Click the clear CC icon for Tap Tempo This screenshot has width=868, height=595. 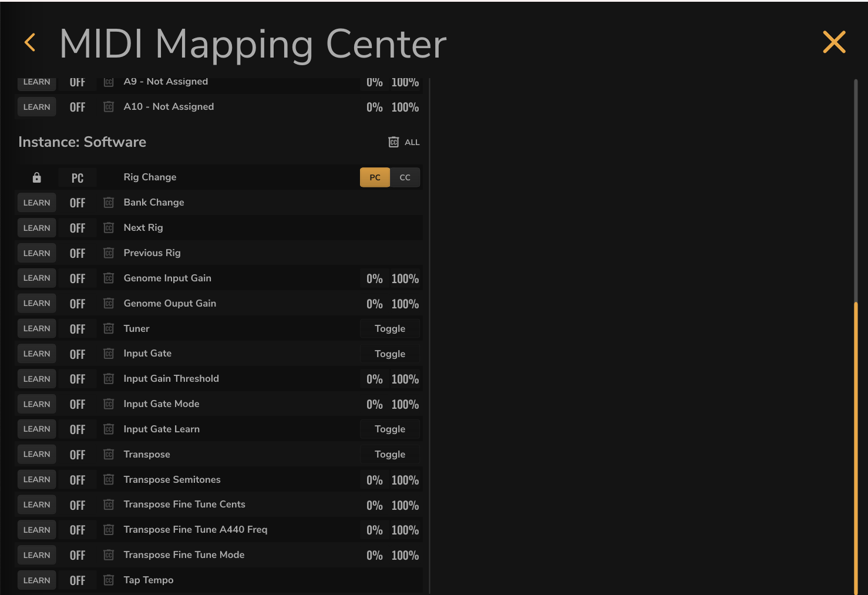click(x=109, y=580)
